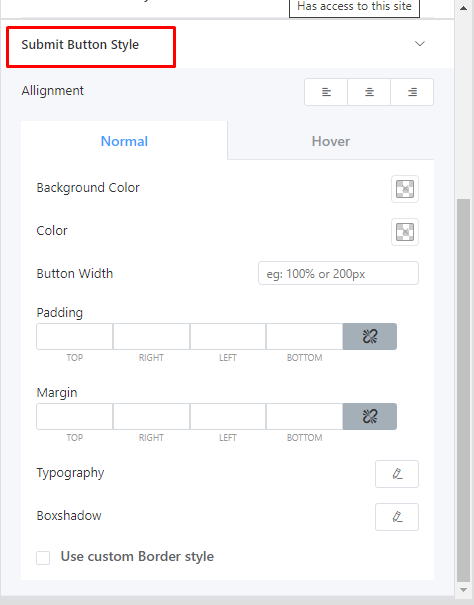Click the Margin BOTTOM input box
This screenshot has height=605, width=474.
tap(304, 416)
